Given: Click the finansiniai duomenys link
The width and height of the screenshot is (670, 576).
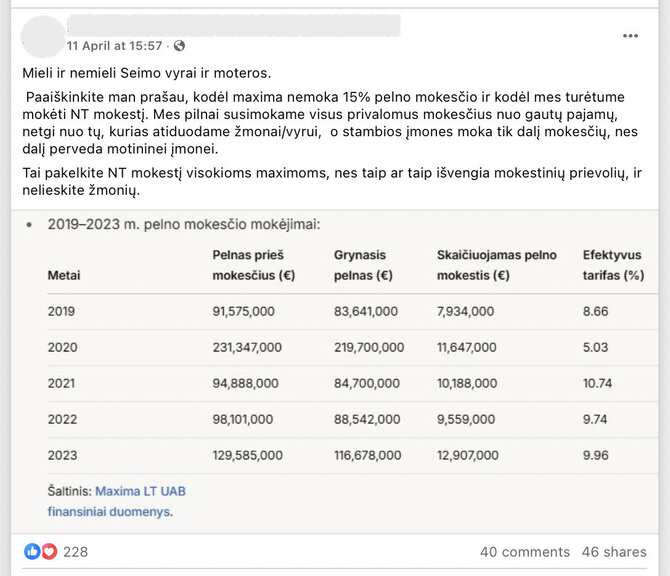Looking at the screenshot, I should click(x=109, y=511).
